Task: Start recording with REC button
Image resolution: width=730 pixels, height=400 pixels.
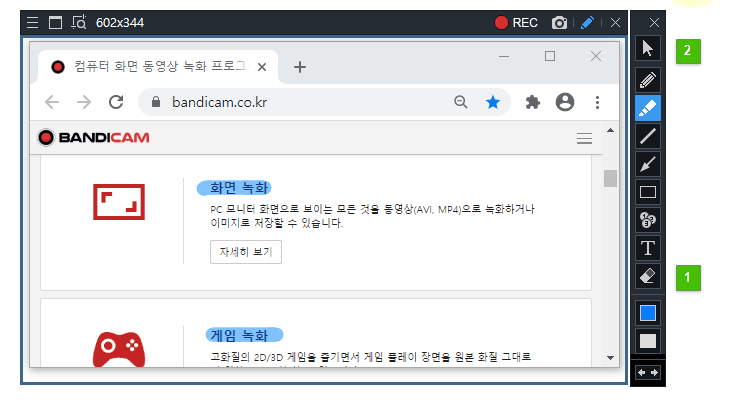Action: pyautogui.click(x=516, y=23)
